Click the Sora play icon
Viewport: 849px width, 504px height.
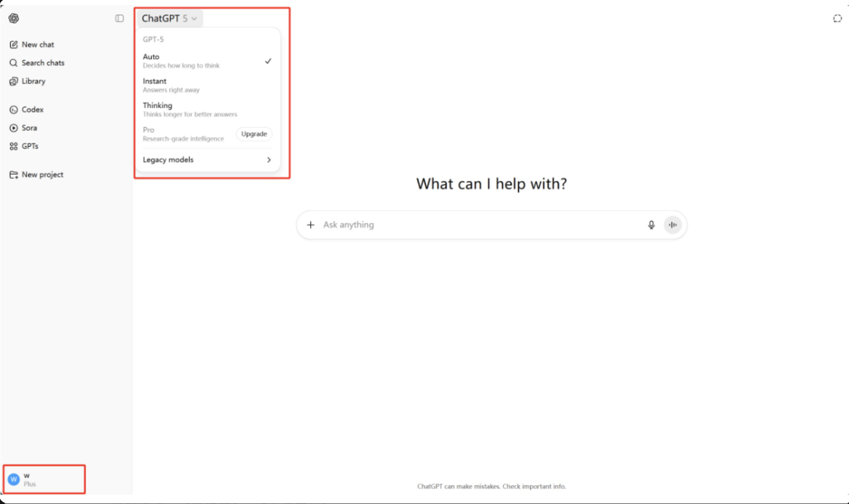13,128
